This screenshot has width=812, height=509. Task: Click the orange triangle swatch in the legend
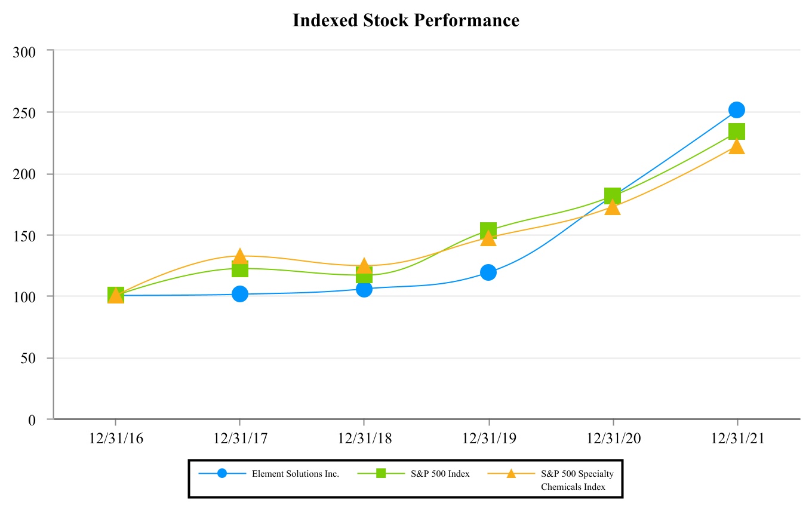point(511,473)
